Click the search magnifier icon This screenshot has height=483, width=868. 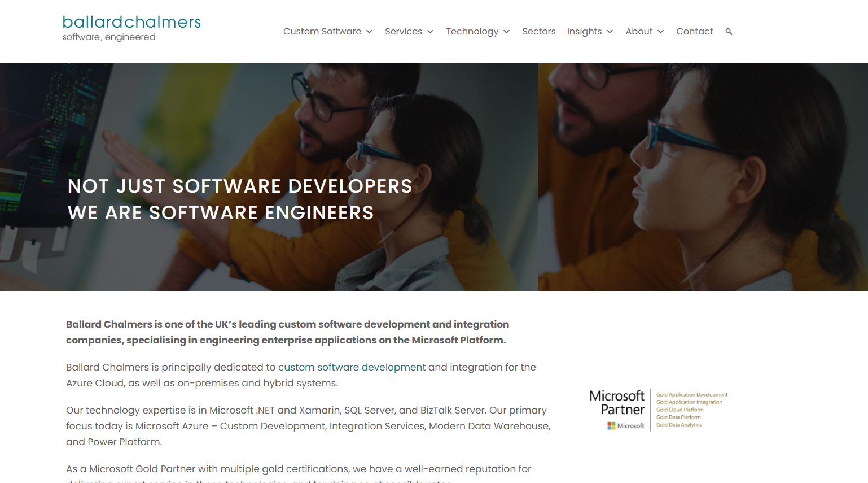(729, 32)
